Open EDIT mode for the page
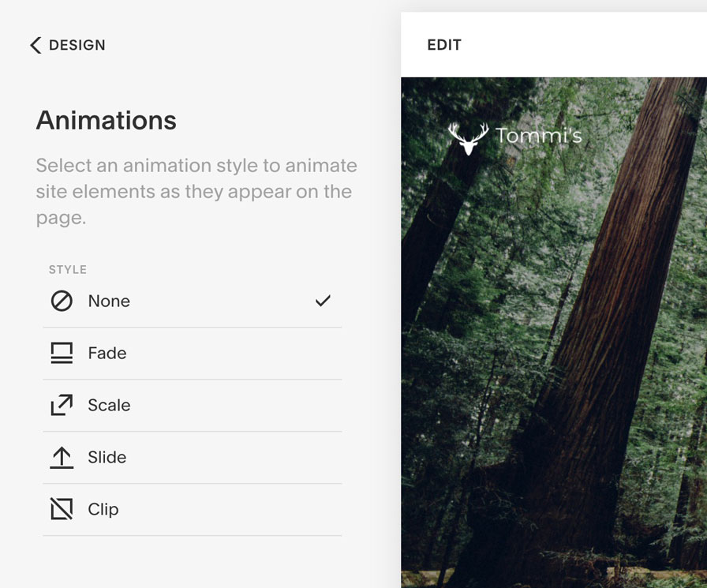 tap(444, 45)
